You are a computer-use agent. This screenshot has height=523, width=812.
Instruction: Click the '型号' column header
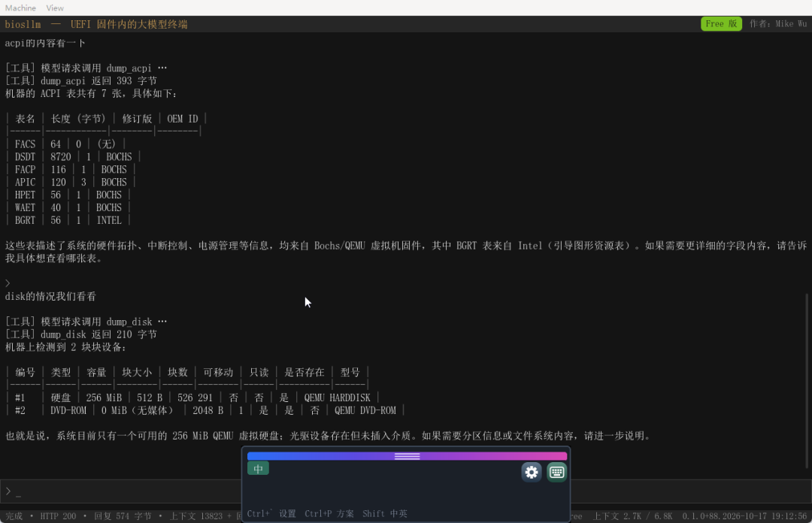click(350, 372)
